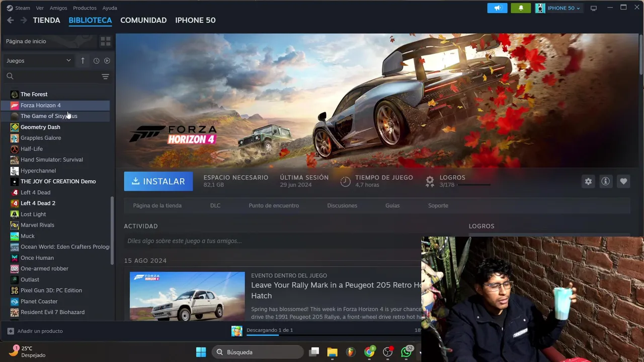Open the Windows Start button
The height and width of the screenshot is (362, 644).
201,352
